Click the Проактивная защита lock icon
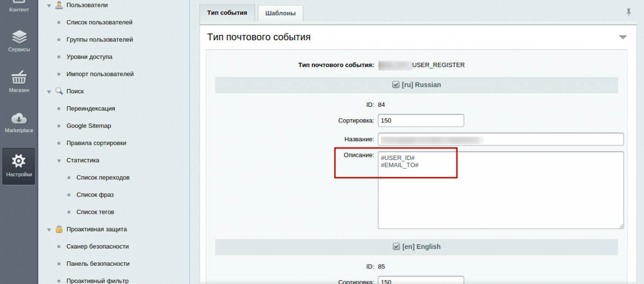This screenshot has height=284, width=644. point(59,229)
